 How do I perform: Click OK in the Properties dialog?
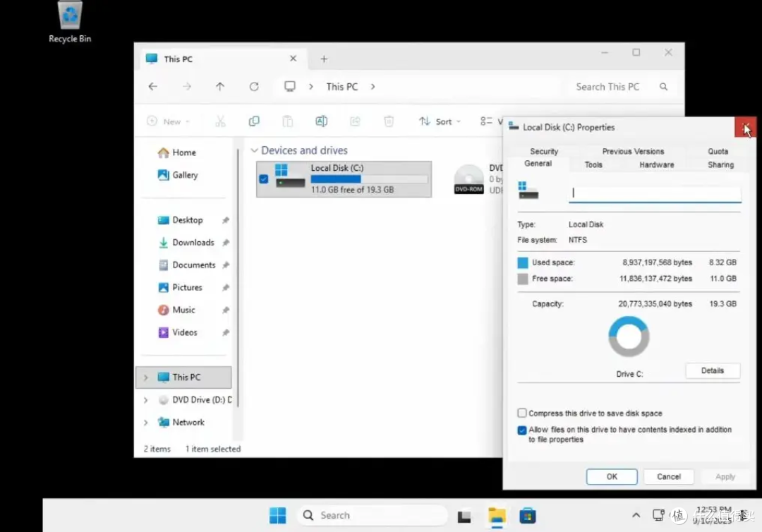[612, 477]
